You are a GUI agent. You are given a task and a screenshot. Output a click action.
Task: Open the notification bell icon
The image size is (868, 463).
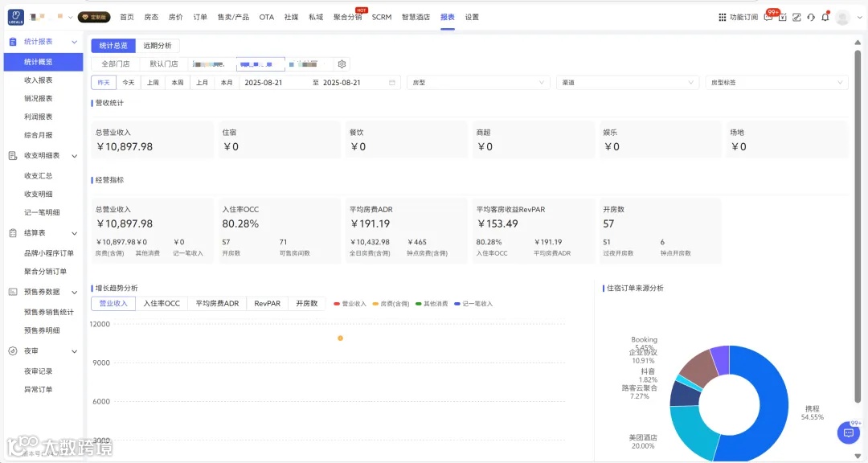click(x=826, y=17)
